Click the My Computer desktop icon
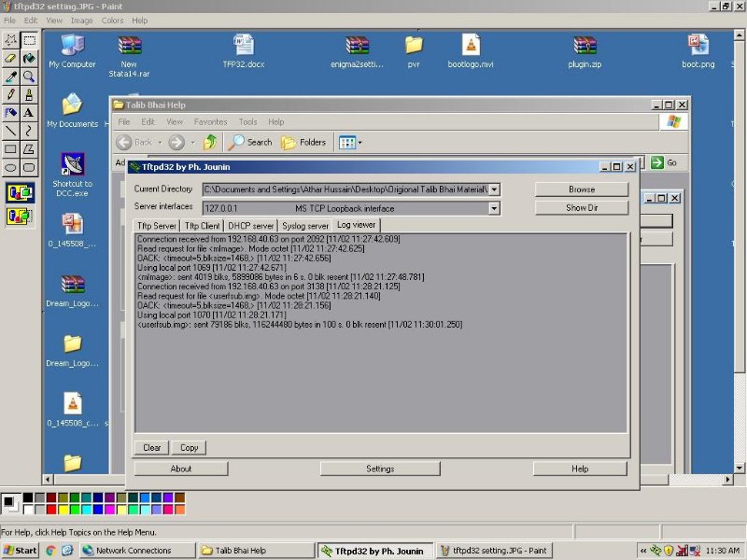The width and height of the screenshot is (747, 560). [72, 51]
